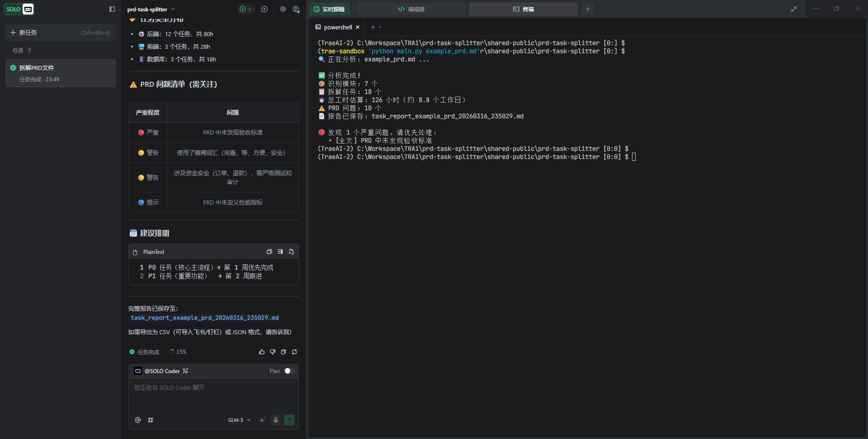The image size is (868, 439).
Task: Open settings gear in chat header
Action: coord(283,9)
